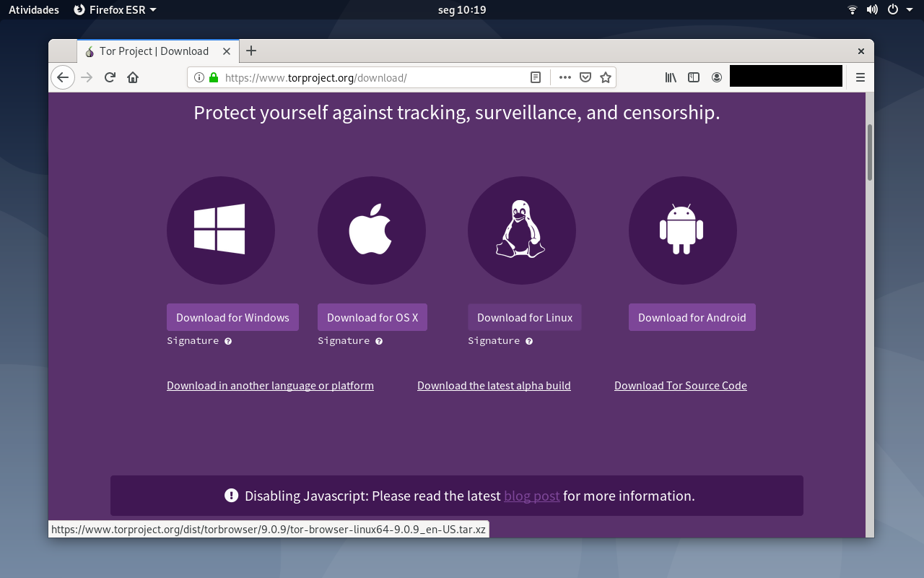Open Atividades overview
The width and height of the screenshot is (924, 578).
point(34,10)
